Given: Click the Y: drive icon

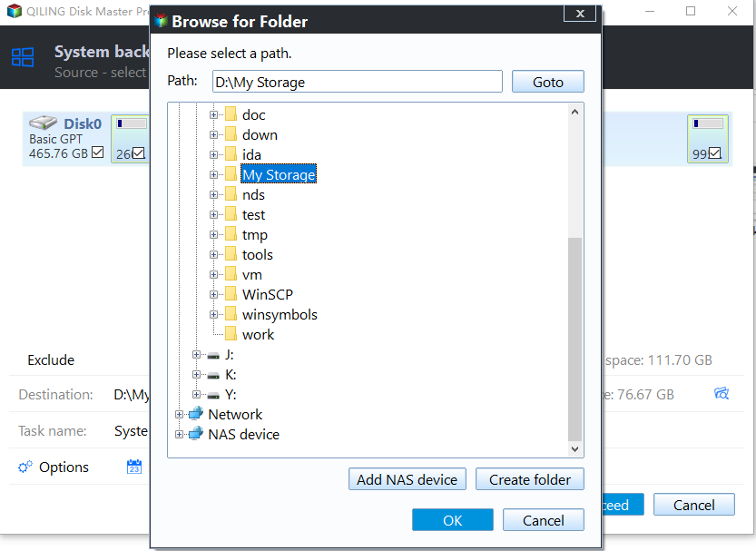Looking at the screenshot, I should (x=213, y=396).
